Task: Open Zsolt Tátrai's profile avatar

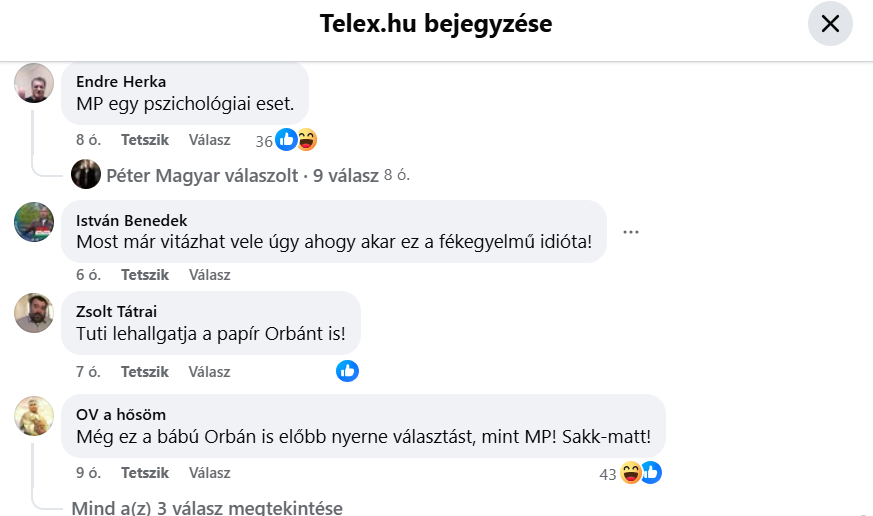Action: tap(34, 313)
